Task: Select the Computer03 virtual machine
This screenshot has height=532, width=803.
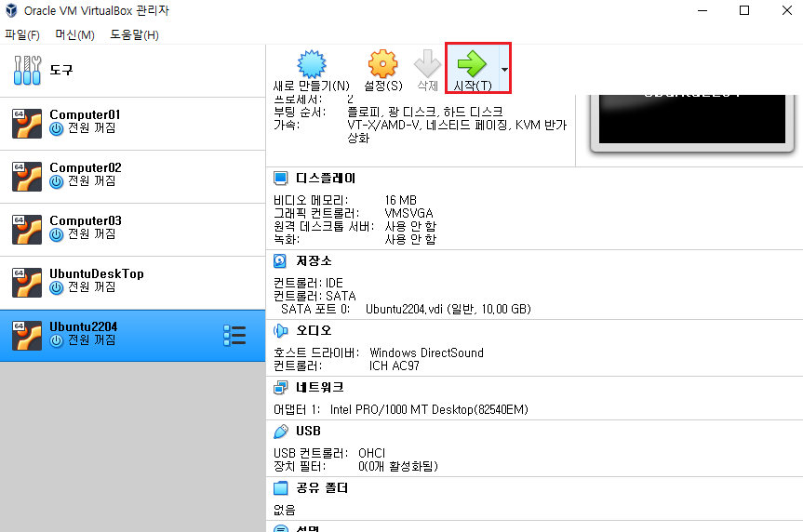Action: pos(133,230)
